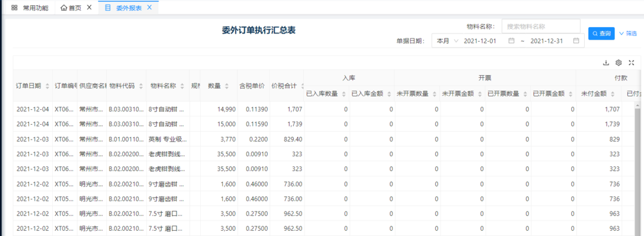Viewport: 644px width, 236px height.
Task: Click the 物料名称 search input field
Action: click(541, 26)
